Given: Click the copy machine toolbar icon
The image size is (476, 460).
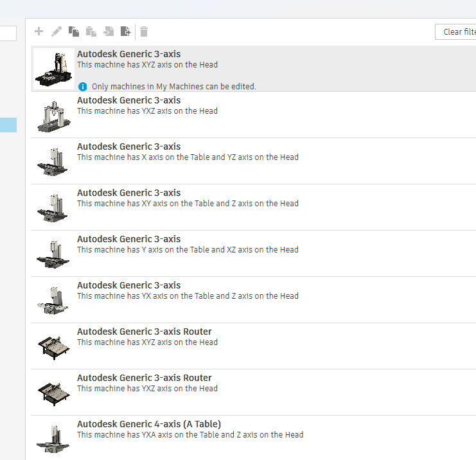Looking at the screenshot, I should [x=74, y=31].
